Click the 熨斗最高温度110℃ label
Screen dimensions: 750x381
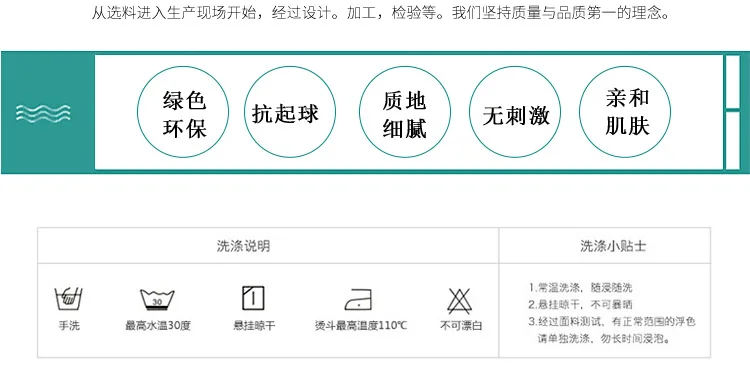[x=361, y=326]
